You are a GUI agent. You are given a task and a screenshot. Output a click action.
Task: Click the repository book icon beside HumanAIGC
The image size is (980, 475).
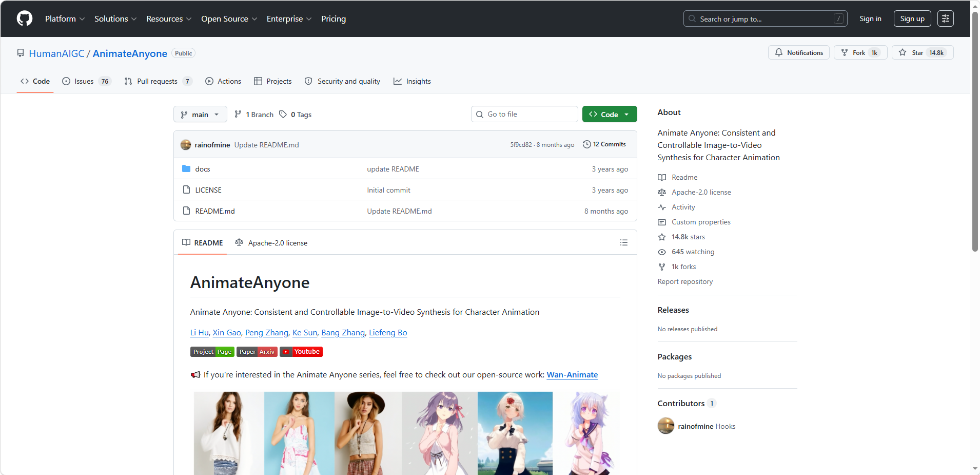click(21, 53)
